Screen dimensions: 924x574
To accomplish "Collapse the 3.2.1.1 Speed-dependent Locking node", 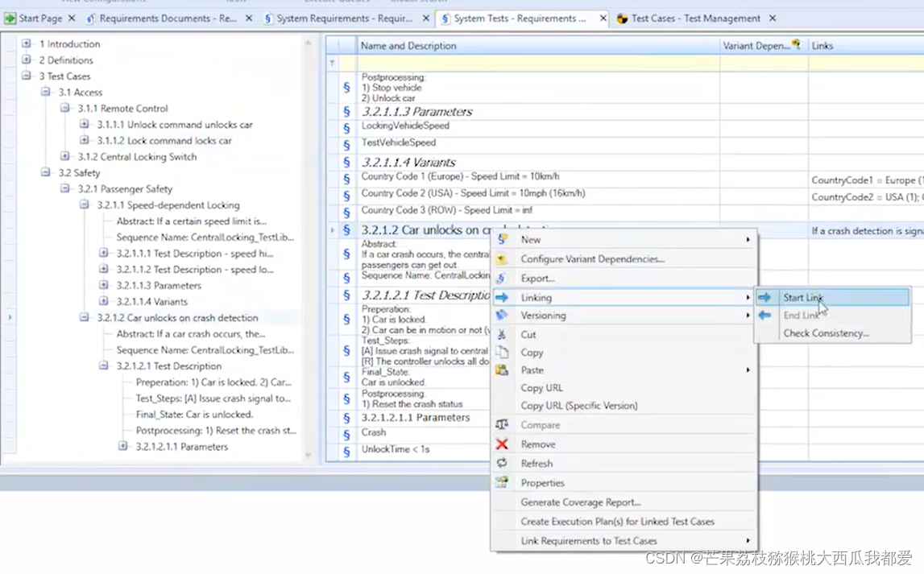I will coord(85,204).
